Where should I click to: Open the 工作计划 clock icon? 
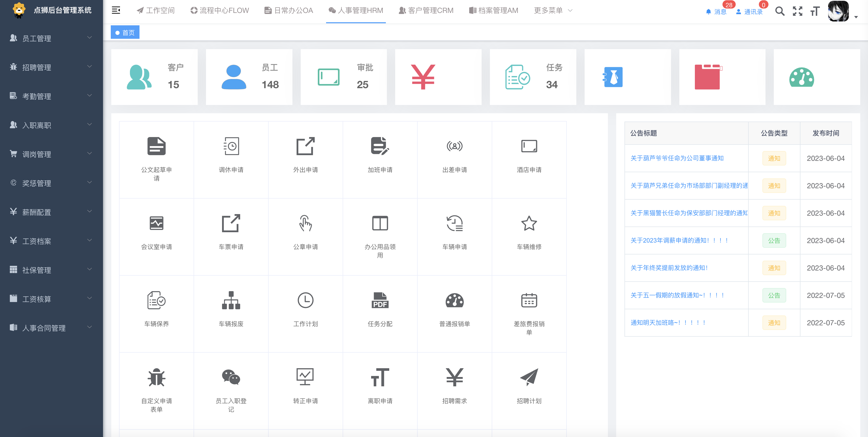coord(306,300)
